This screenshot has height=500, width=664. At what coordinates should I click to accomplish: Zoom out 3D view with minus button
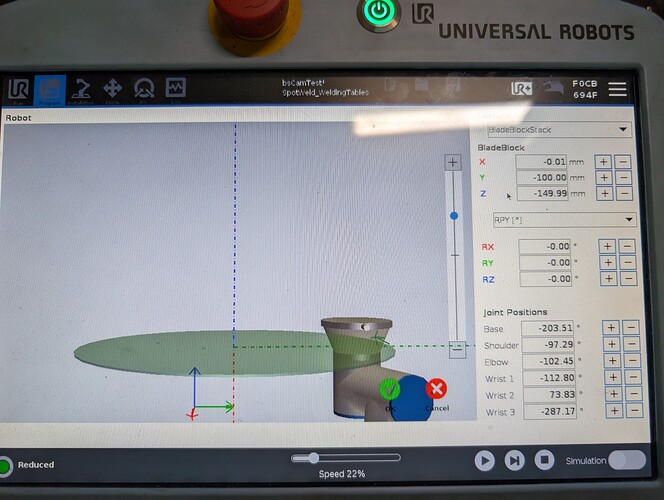pos(457,350)
